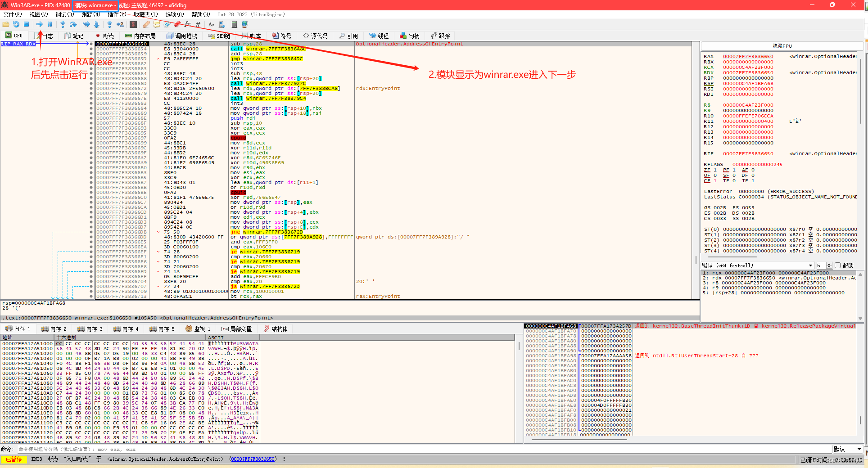Switch to the 内存布局 tab
The image size is (868, 468).
[x=140, y=36]
